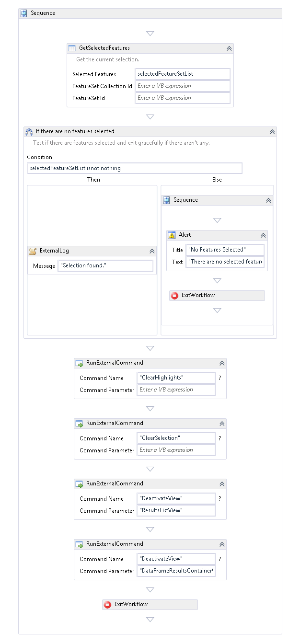Select the final ExitWorkflow activity
The image size is (300, 644).
[x=150, y=605]
